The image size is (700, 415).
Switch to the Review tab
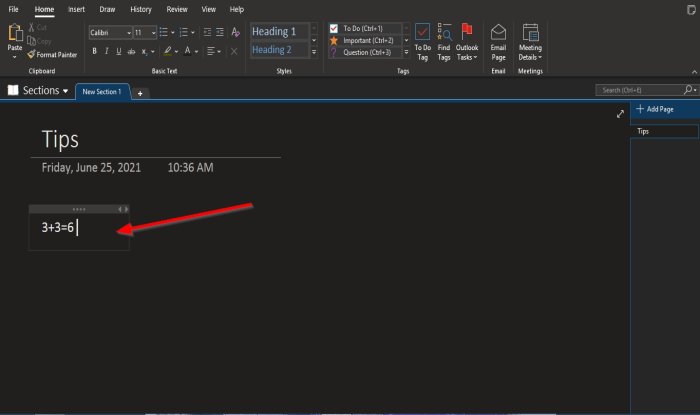177,9
